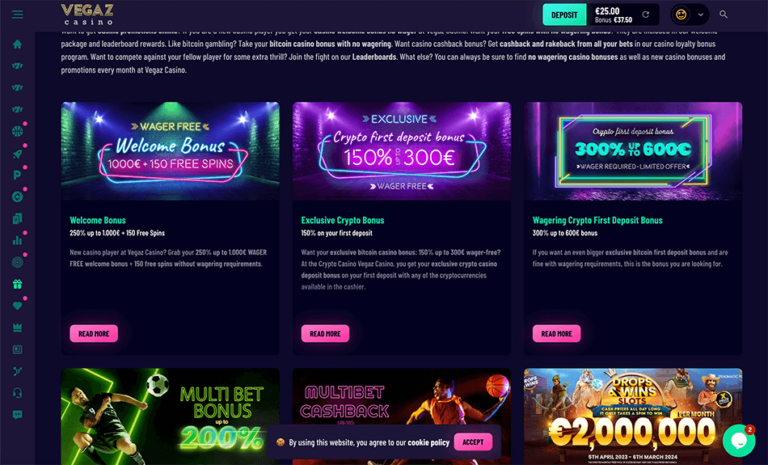The image size is (768, 465).
Task: Accept the cookie policy
Action: click(473, 442)
